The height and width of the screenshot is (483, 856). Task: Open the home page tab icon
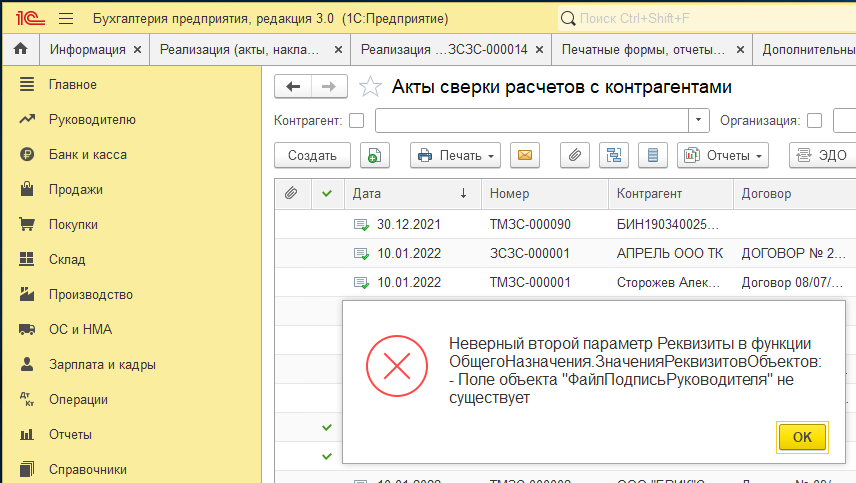point(21,49)
